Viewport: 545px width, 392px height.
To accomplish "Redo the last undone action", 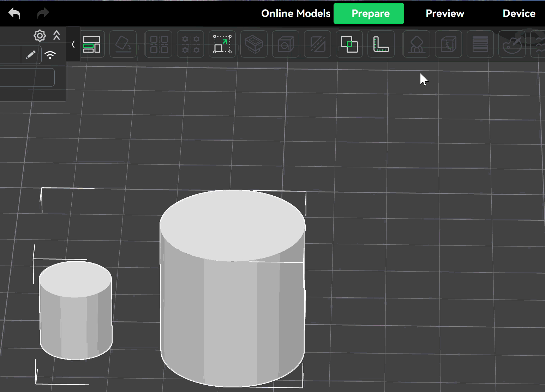I will (43, 13).
